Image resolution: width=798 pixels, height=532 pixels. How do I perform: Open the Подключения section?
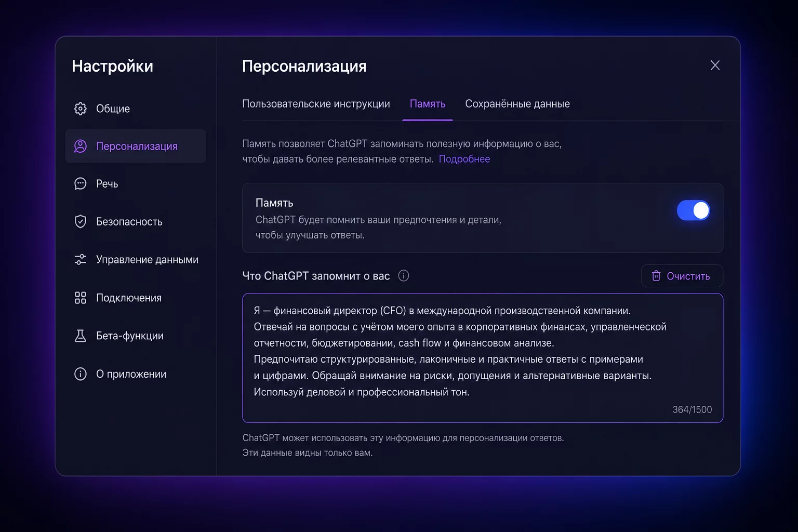pos(136,298)
